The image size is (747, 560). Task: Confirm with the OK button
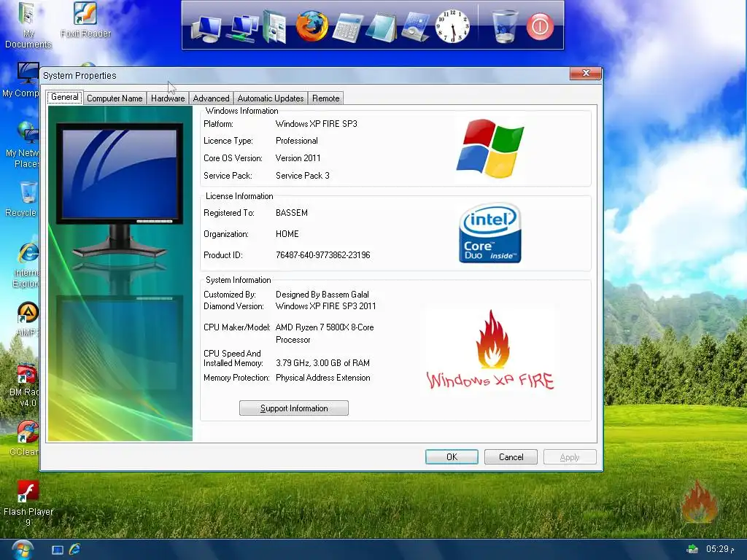pos(452,456)
